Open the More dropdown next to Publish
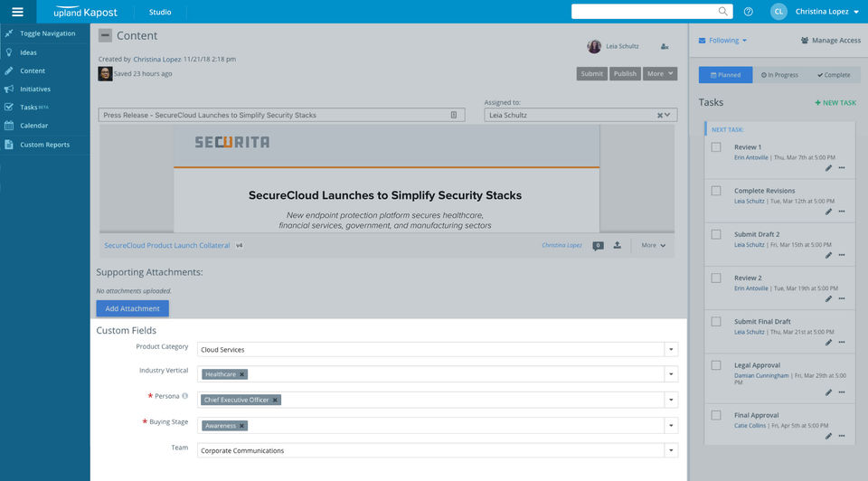The height and width of the screenshot is (481, 868). click(x=660, y=74)
